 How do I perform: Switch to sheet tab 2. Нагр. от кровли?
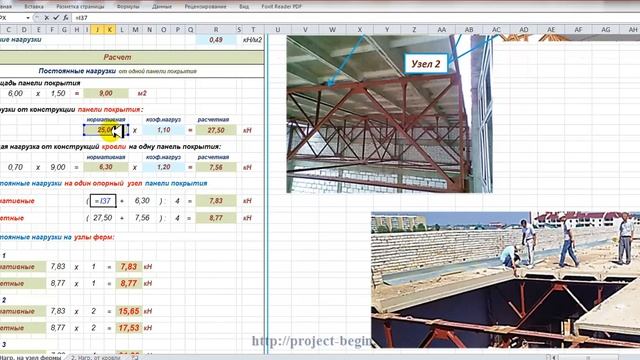[x=96, y=357]
